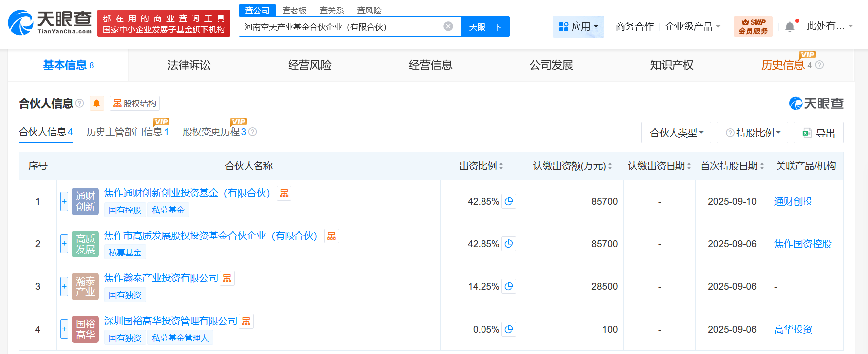Open the 应用 dropdown menu
Screen dimensions: 868x354
click(x=578, y=27)
